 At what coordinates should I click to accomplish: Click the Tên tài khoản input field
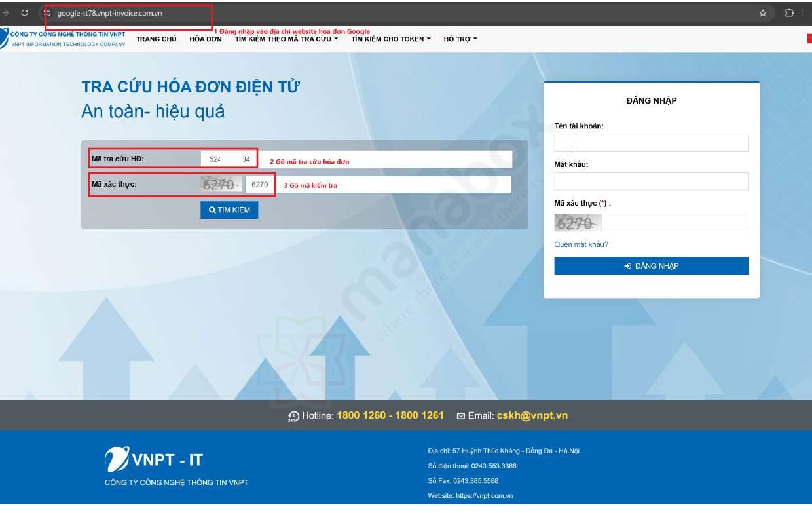[652, 143]
